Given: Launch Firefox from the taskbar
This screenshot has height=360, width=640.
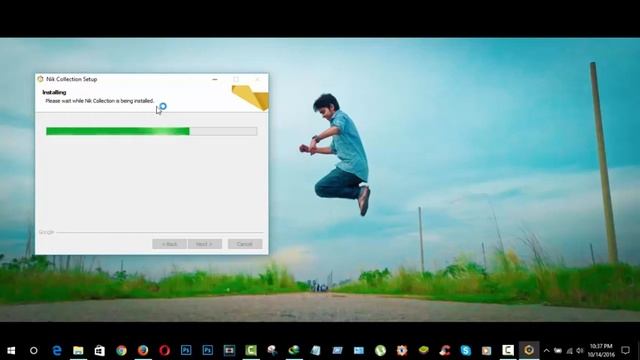Looking at the screenshot, I should [x=143, y=350].
